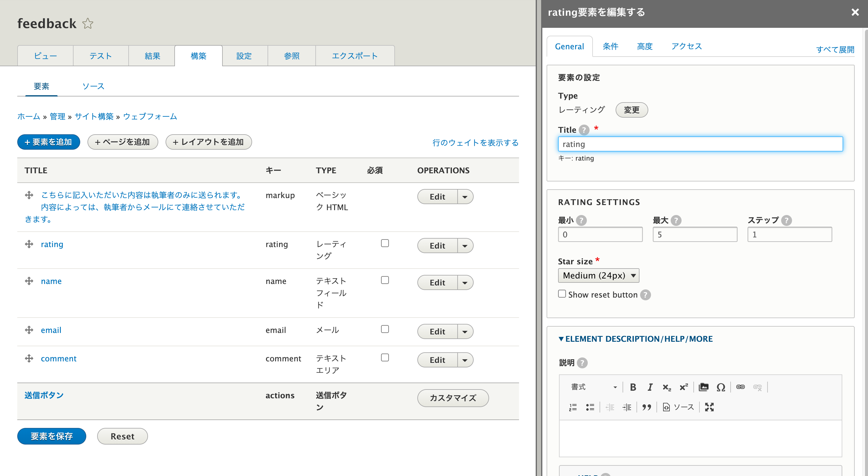
Task: Open operations dropdown for comment row
Action: pyautogui.click(x=465, y=360)
